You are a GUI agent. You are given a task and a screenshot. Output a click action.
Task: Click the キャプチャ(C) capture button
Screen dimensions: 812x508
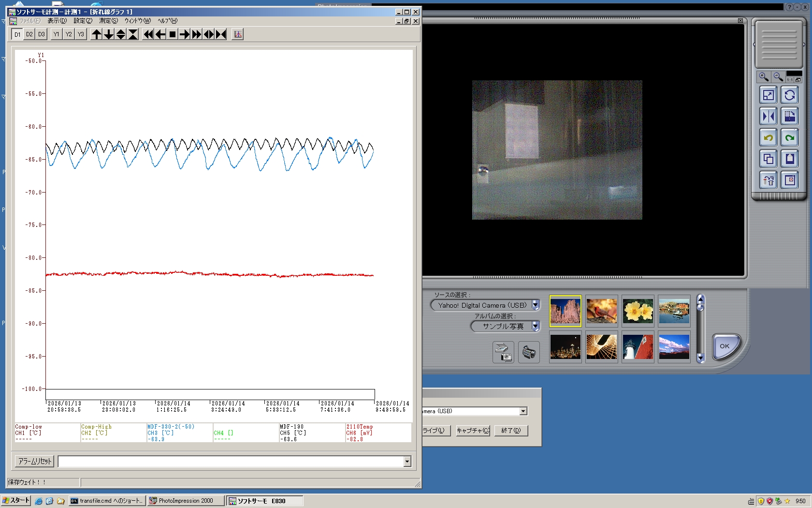473,431
